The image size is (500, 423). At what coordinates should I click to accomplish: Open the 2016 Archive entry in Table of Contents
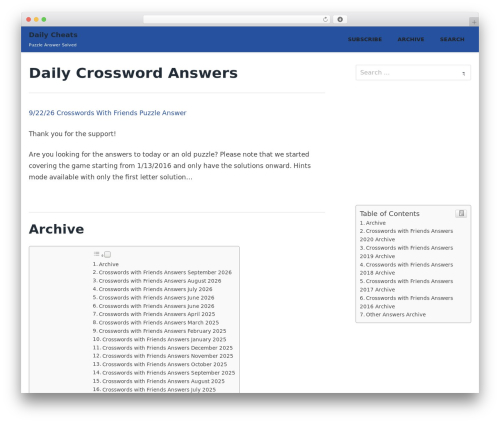(x=406, y=302)
